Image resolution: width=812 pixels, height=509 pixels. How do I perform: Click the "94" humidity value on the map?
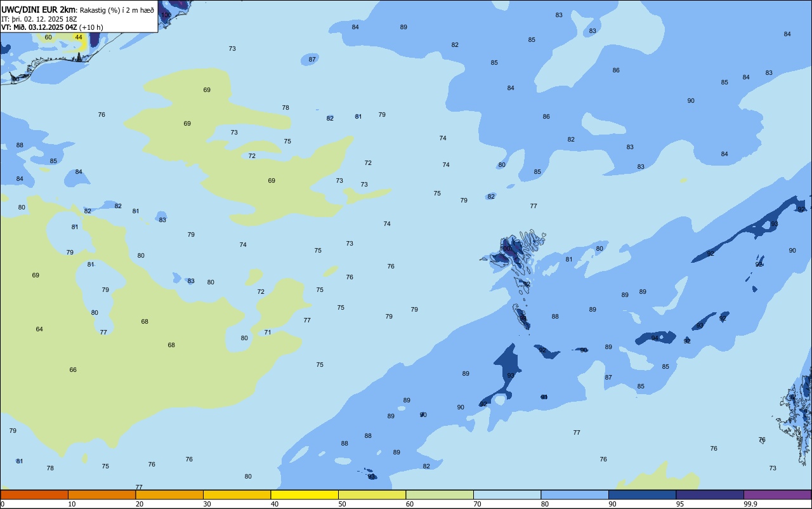point(655,338)
